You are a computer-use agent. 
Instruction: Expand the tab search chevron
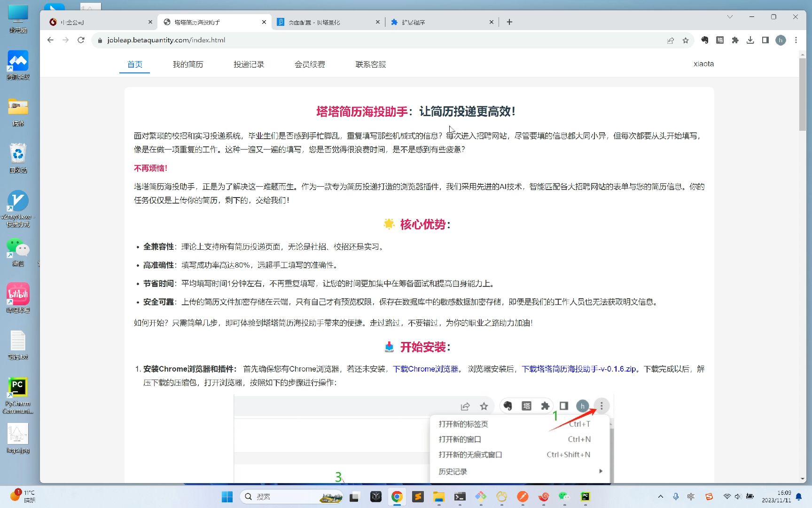730,17
